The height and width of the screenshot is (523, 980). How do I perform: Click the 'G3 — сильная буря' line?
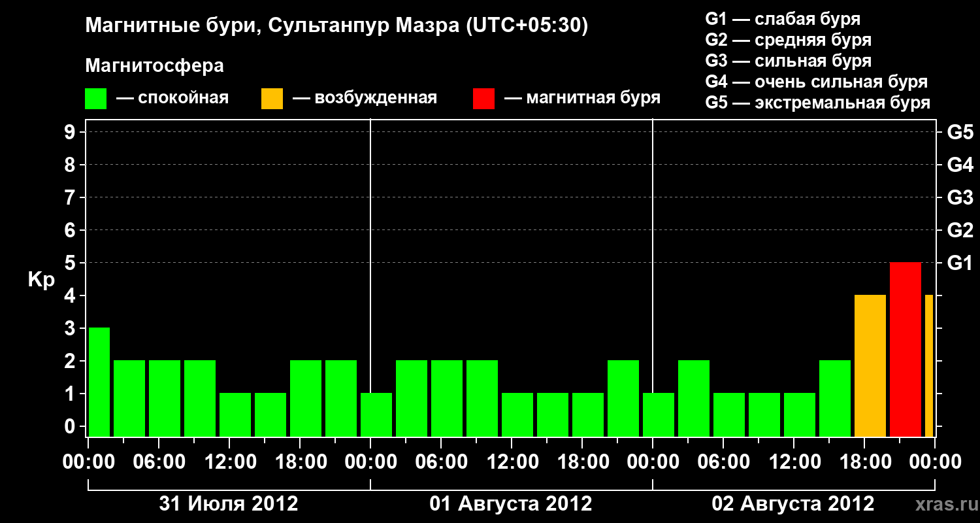tap(789, 61)
